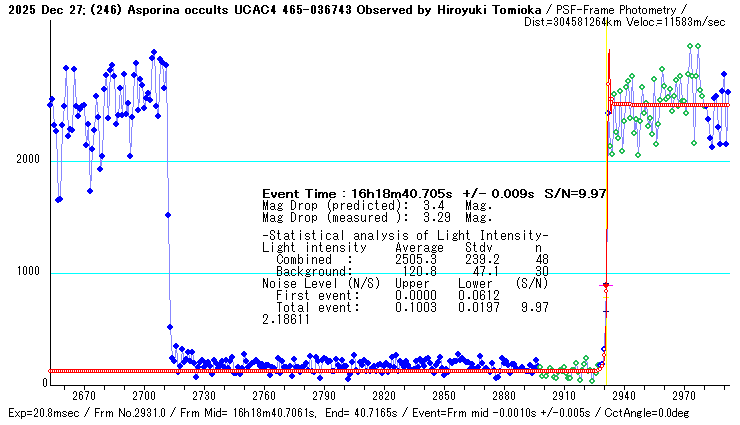Click the Total event noise level row

pyautogui.click(x=405, y=307)
